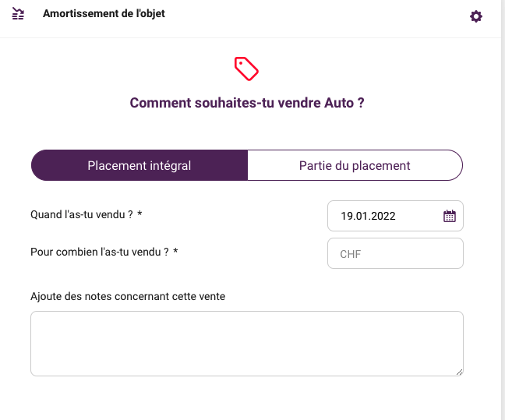Click the asterisk beside the sale date question
Screen dimensions: 505x420
click(x=139, y=214)
